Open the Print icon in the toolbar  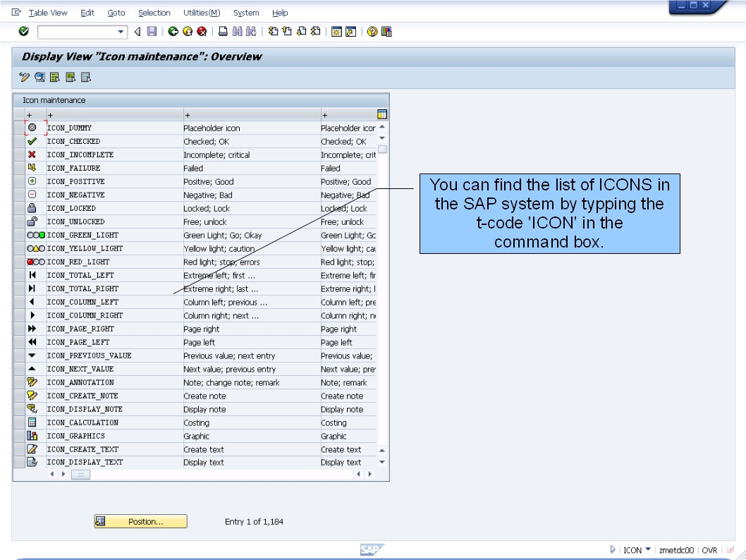[224, 31]
